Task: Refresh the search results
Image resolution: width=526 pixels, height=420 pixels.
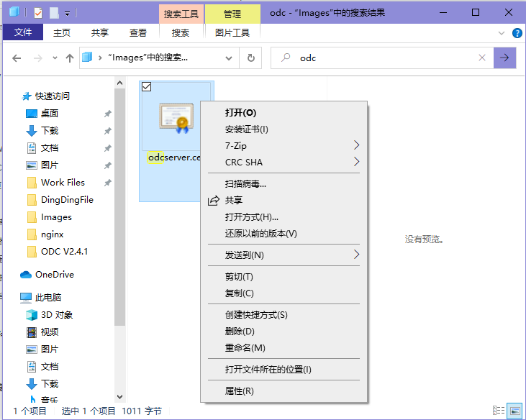Action: (250, 58)
